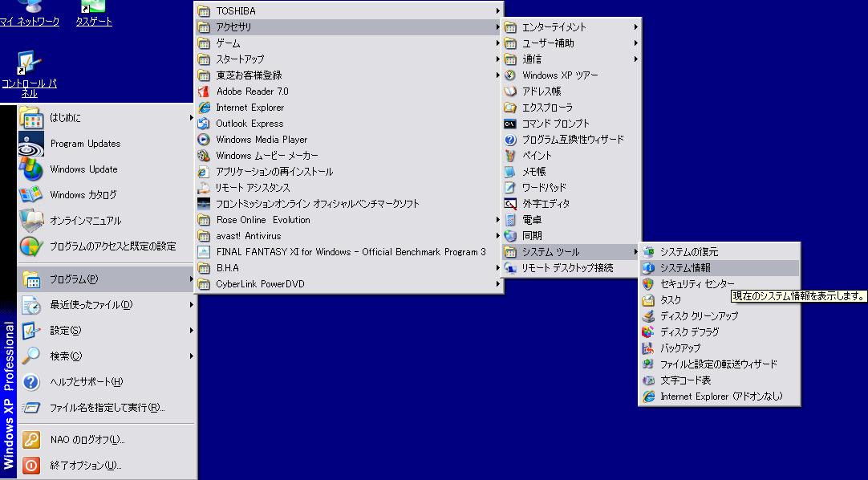Screen dimensions: 868x480
Task: Click the ディスク デフラグ icon
Action: pos(647,332)
